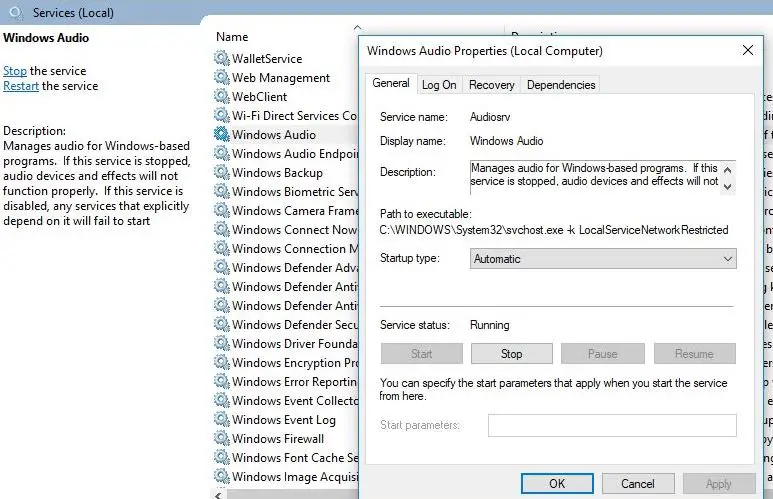Select the Web Management service row

point(286,78)
